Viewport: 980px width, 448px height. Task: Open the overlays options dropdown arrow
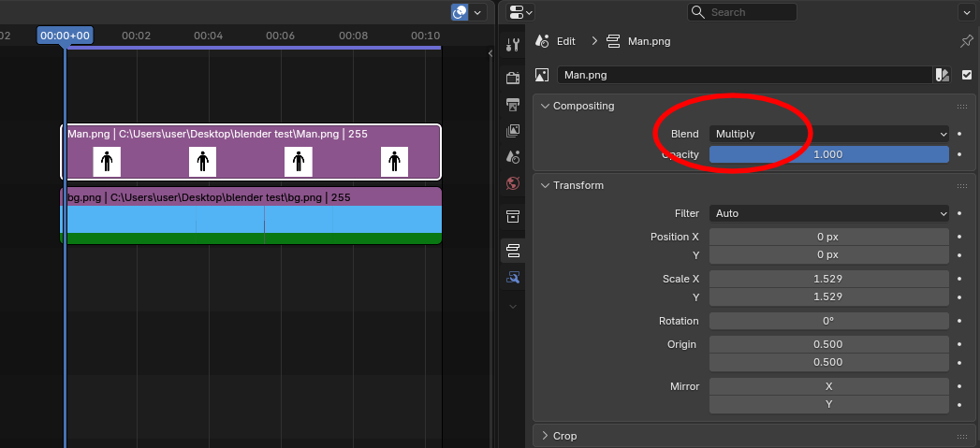click(x=478, y=12)
